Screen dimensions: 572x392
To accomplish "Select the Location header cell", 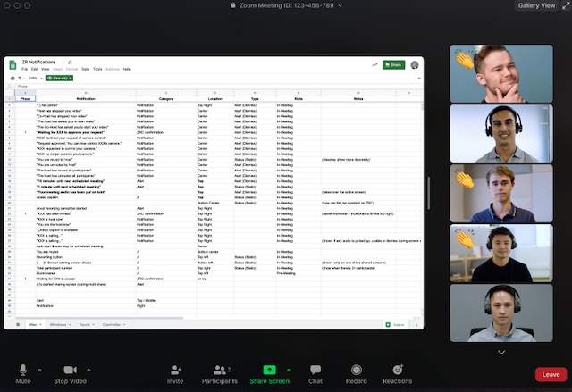I will 215,99.
